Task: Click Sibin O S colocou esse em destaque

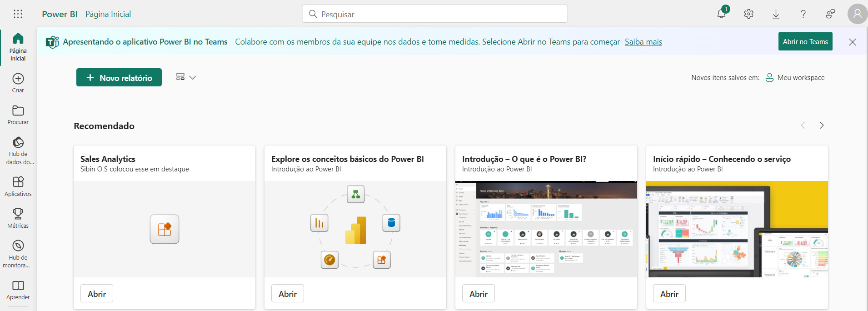Action: click(x=135, y=169)
